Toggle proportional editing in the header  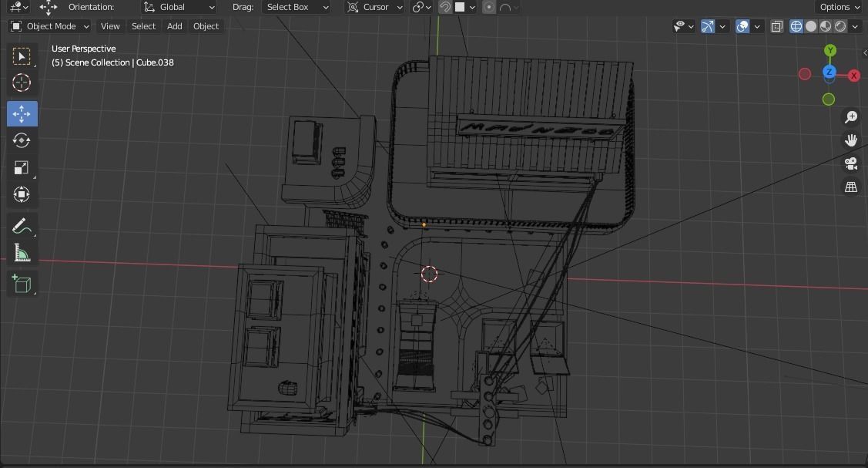489,7
